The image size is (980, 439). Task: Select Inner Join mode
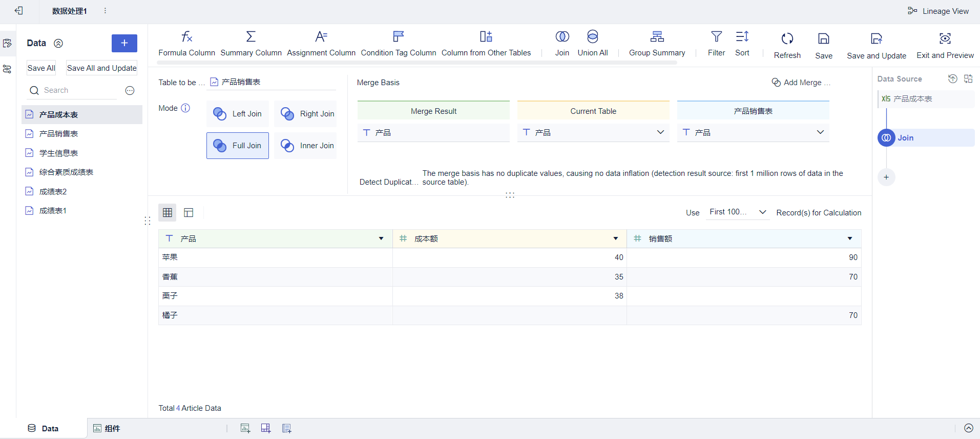(305, 146)
